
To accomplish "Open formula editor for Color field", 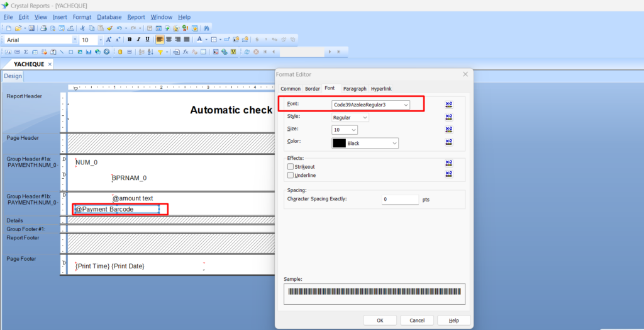I will click(449, 142).
